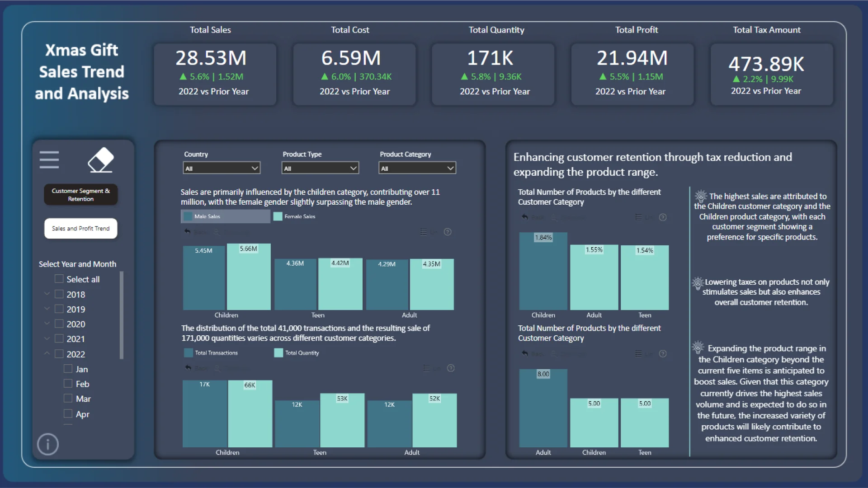This screenshot has width=868, height=488.
Task: Expand the 2020 year node
Action: (x=47, y=324)
